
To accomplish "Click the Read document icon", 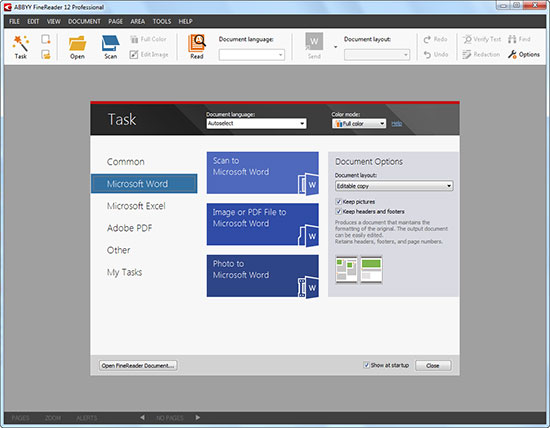I will pos(197,47).
